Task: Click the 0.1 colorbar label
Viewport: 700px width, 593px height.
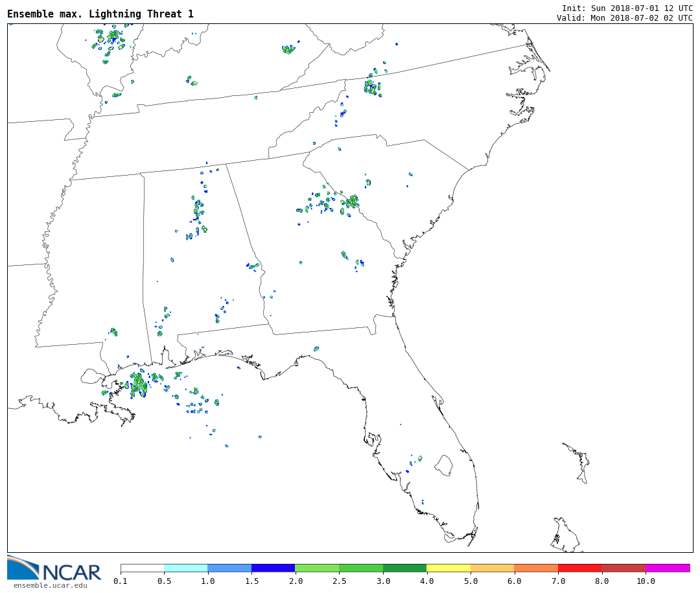Action: tap(121, 581)
